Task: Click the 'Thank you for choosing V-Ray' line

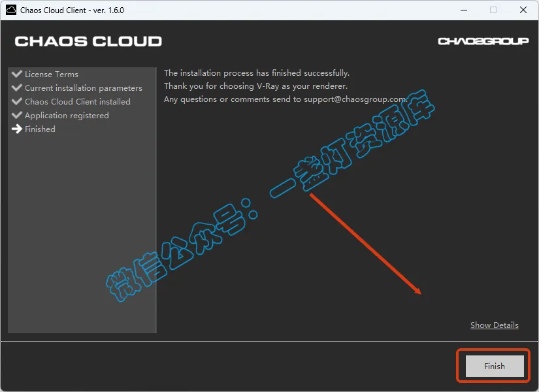Action: (x=255, y=86)
